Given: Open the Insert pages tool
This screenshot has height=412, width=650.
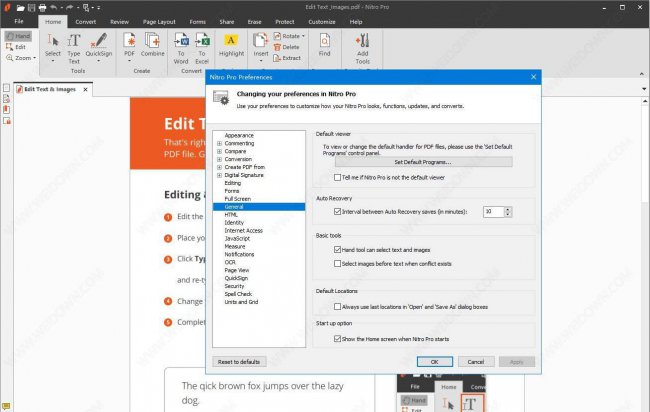Looking at the screenshot, I should 261,46.
